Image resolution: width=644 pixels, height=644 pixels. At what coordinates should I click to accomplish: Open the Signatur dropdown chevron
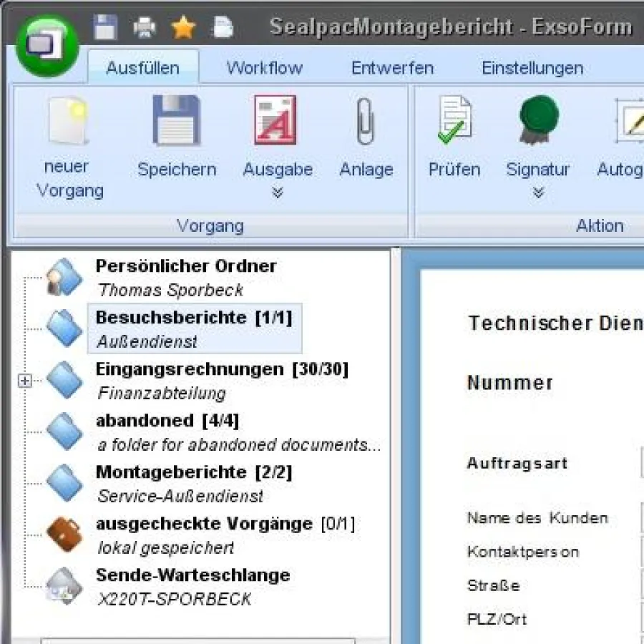click(537, 192)
